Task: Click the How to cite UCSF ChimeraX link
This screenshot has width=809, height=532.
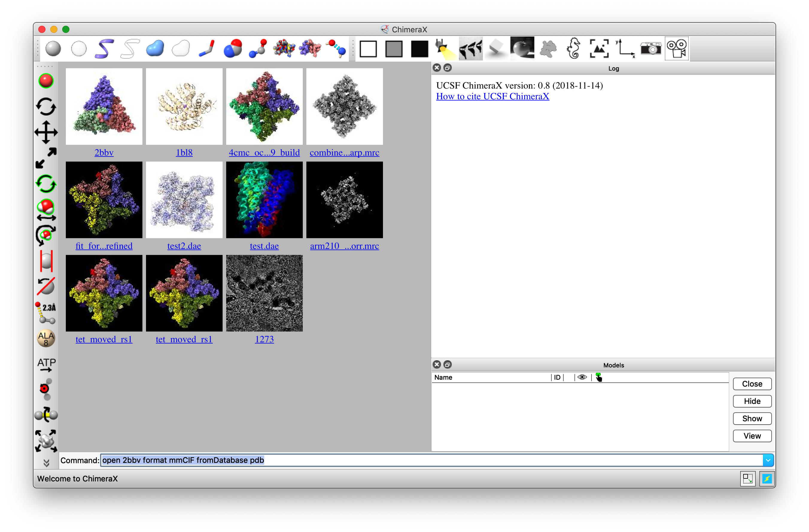Action: (x=492, y=97)
